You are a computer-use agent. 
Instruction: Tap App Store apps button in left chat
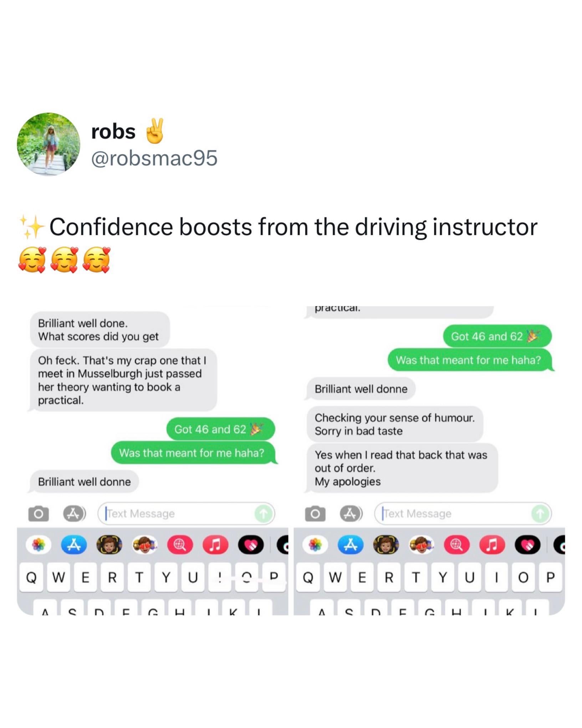[74, 514]
